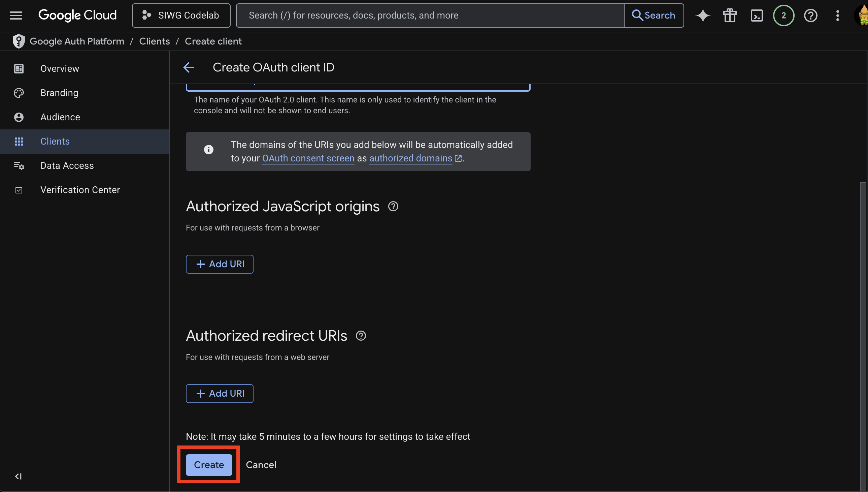
Task: Open the three-dot more options menu
Action: point(838,15)
